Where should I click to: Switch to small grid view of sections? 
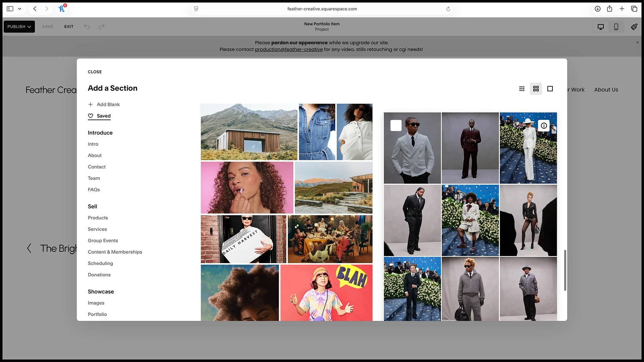522,88
